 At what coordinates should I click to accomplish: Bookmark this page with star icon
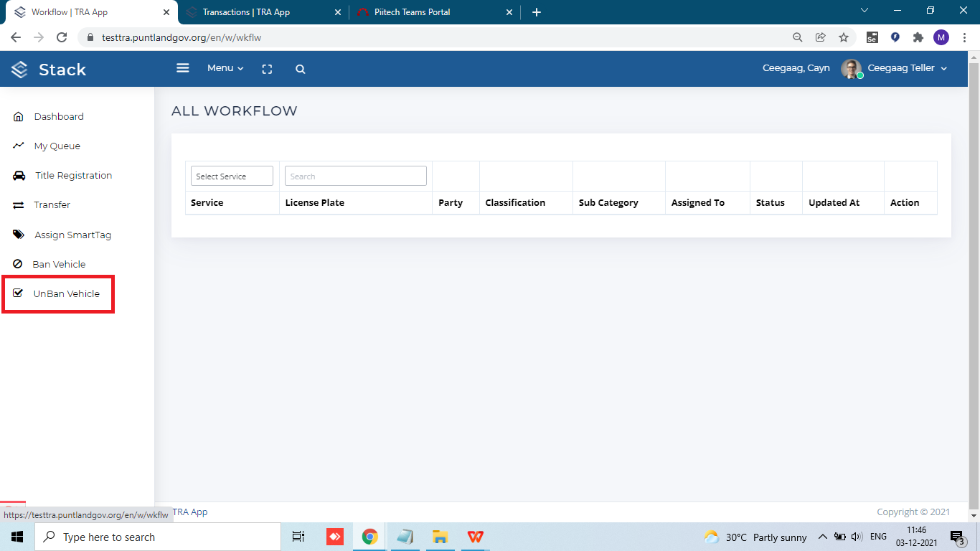click(x=844, y=37)
